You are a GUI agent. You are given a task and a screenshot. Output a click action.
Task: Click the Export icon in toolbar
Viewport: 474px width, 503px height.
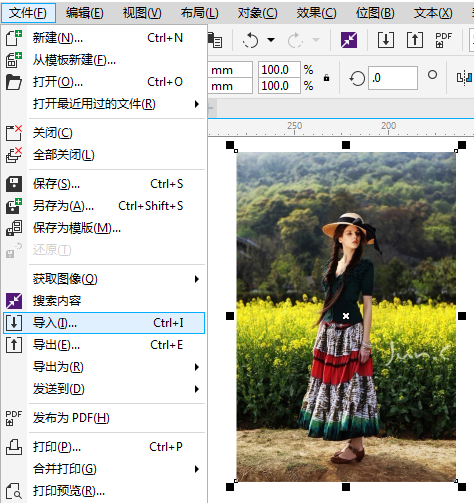(415, 40)
